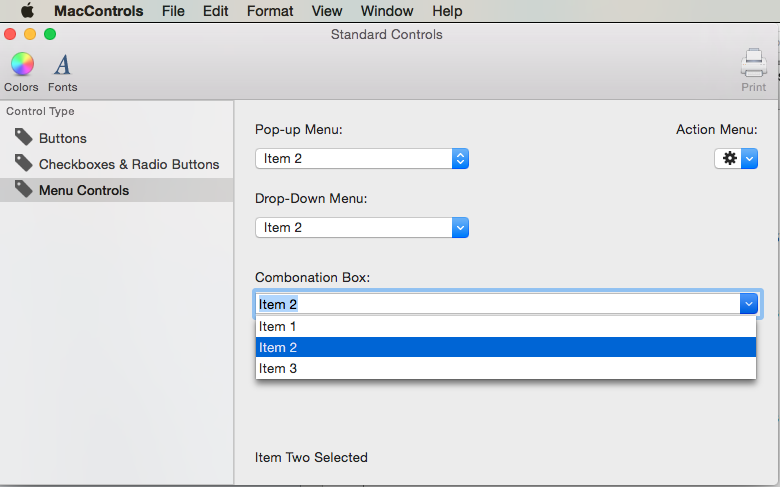Open the Action Menu gear icon

pos(729,159)
